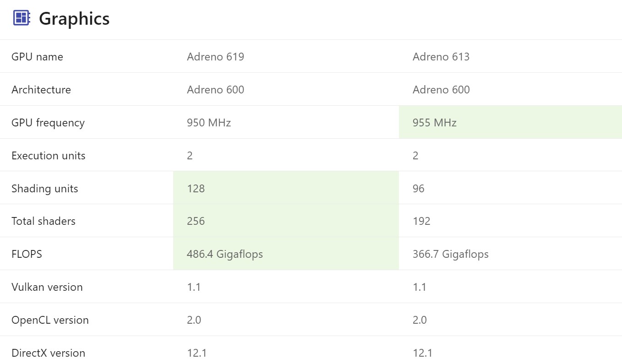Click the 96 shading units value
Image resolution: width=622 pixels, height=364 pixels.
419,189
